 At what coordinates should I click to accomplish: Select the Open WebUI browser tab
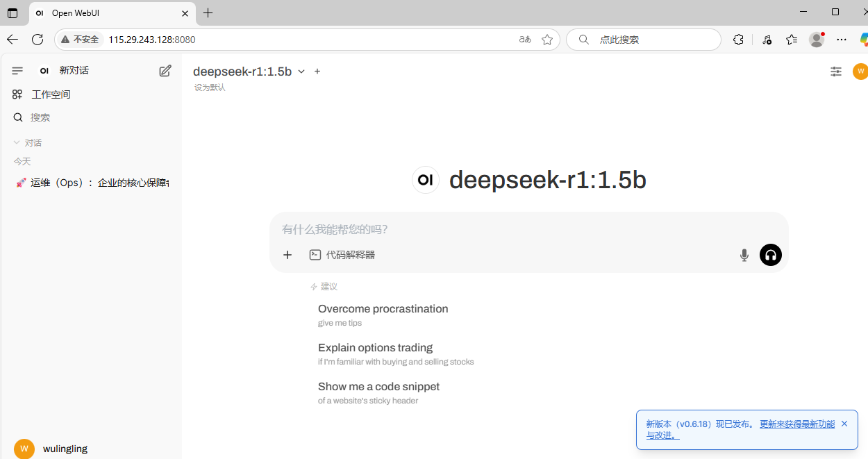tap(112, 13)
